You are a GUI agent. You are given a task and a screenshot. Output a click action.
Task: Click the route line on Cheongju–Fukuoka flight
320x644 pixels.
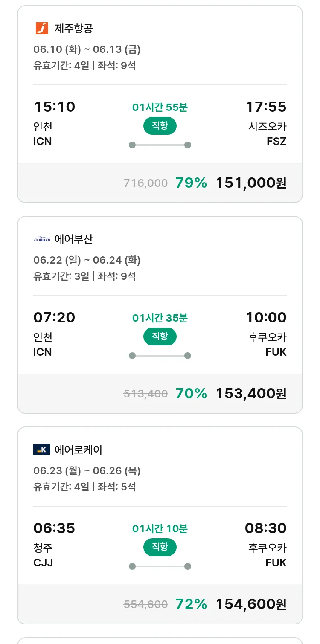160,566
